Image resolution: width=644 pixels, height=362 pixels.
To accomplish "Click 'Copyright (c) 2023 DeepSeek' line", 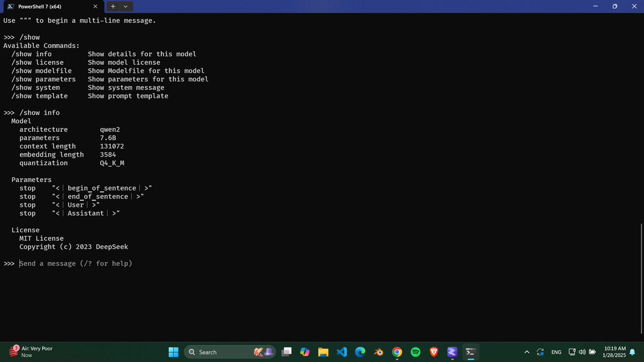I will pyautogui.click(x=74, y=247).
